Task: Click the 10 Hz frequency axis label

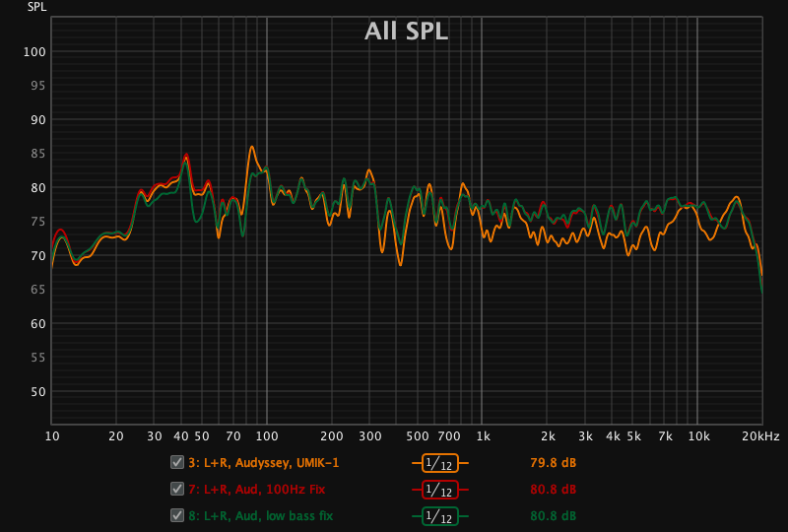Action: [52, 435]
